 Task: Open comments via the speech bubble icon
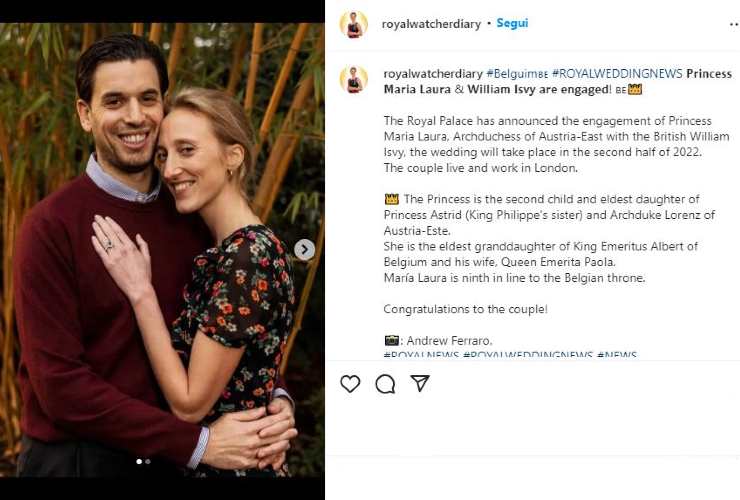[x=385, y=384]
